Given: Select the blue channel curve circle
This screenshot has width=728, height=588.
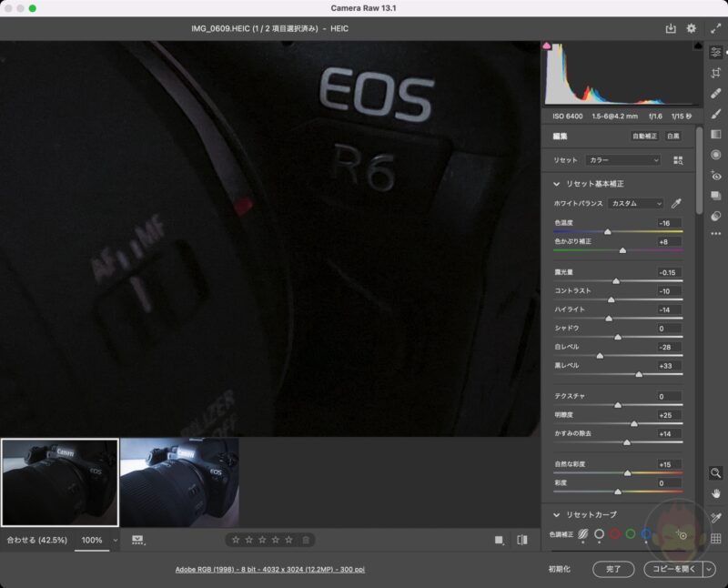Looking at the screenshot, I should point(646,534).
